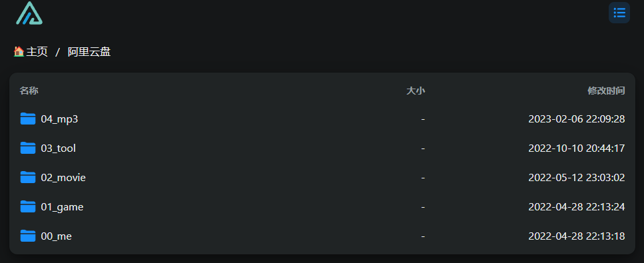Toggle the list view layout button
The height and width of the screenshot is (263, 644).
click(x=619, y=13)
